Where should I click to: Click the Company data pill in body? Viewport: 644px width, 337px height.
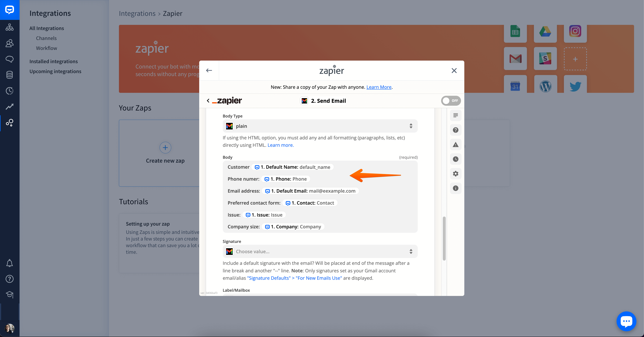[x=293, y=227]
